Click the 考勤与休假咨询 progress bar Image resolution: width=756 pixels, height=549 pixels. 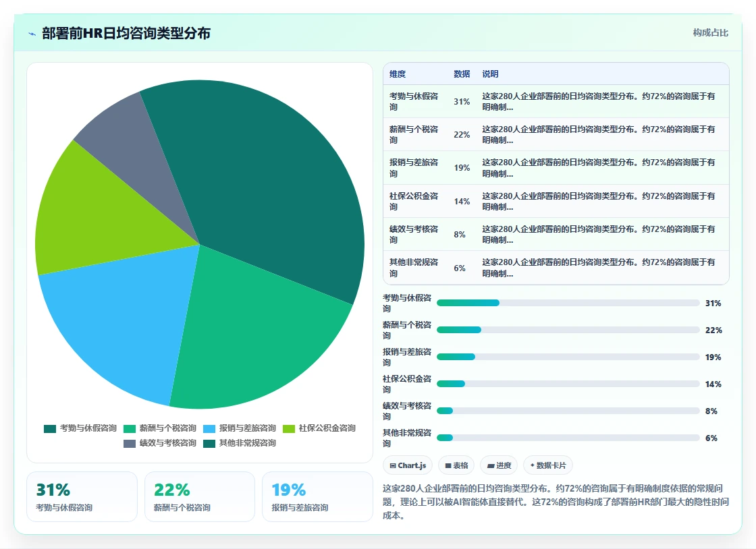pyautogui.click(x=568, y=303)
